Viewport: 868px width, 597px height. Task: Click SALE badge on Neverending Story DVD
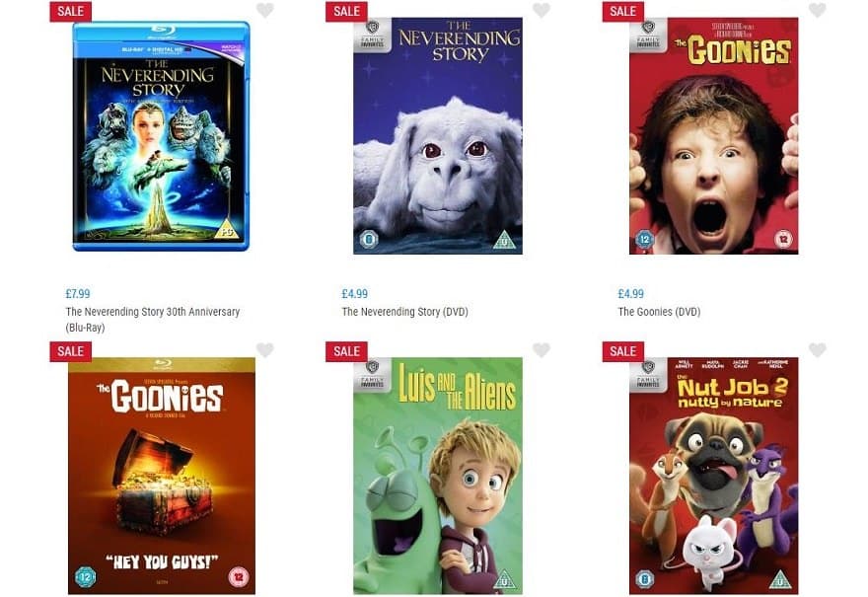tap(346, 12)
